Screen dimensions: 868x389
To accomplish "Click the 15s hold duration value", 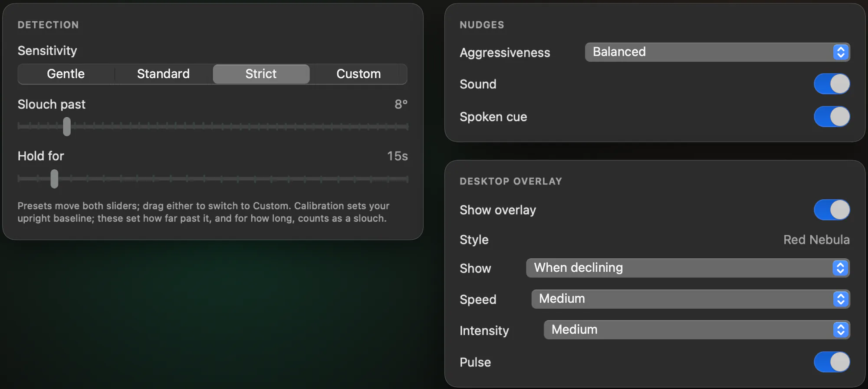I will (398, 156).
